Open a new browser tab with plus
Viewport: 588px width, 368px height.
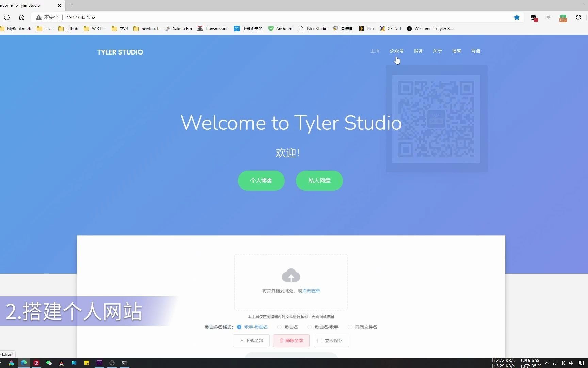click(x=71, y=5)
